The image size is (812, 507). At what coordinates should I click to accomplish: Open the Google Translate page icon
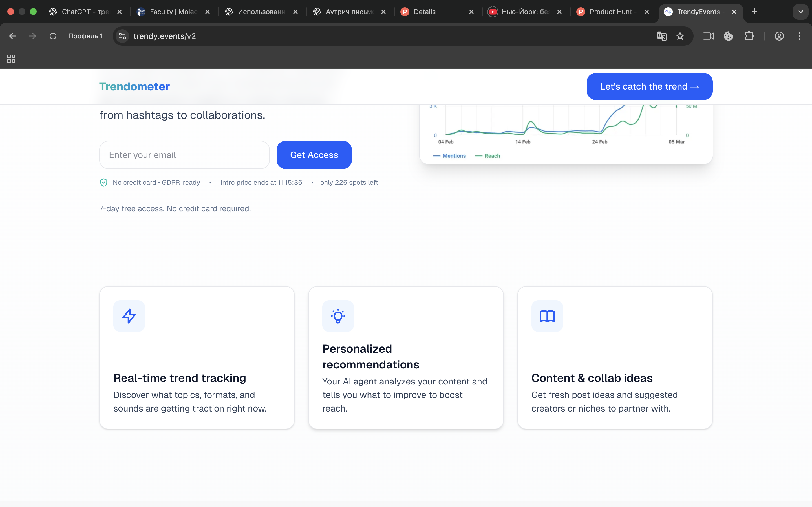click(x=662, y=36)
